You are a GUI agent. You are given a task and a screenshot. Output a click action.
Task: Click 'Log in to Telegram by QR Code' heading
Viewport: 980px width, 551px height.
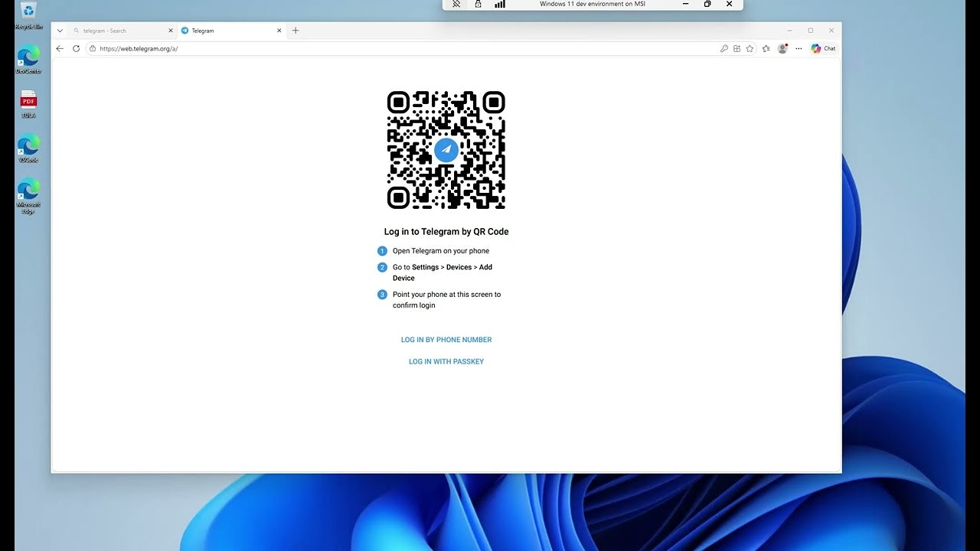[x=446, y=232]
